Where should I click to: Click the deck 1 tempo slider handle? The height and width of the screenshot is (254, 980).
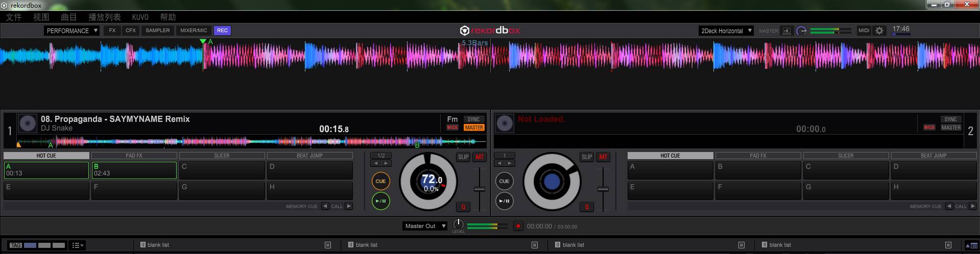point(479,189)
